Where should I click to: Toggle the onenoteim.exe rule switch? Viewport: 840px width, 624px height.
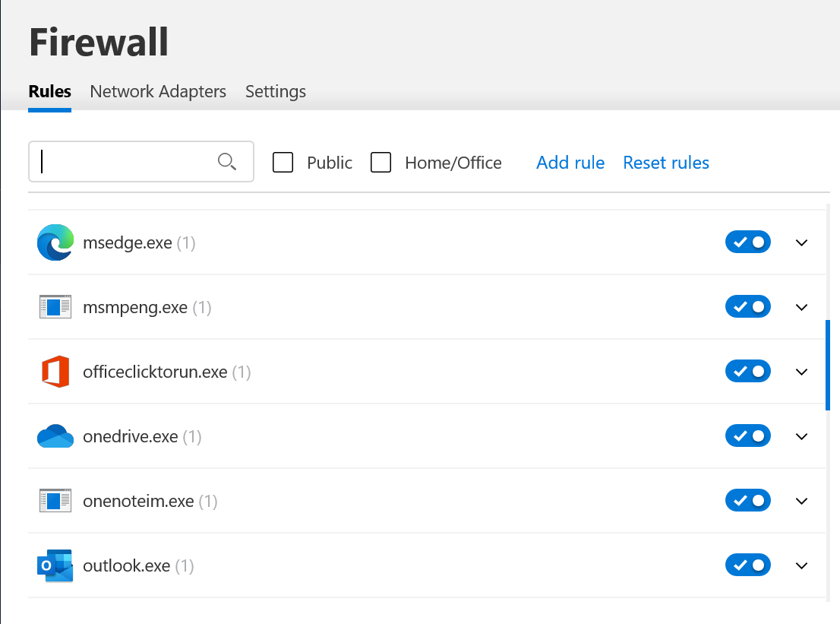(748, 501)
